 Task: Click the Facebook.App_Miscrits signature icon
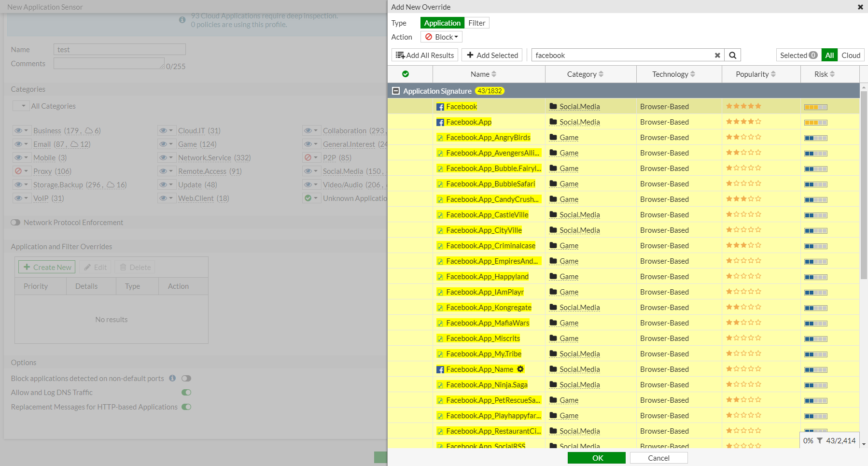click(440, 339)
